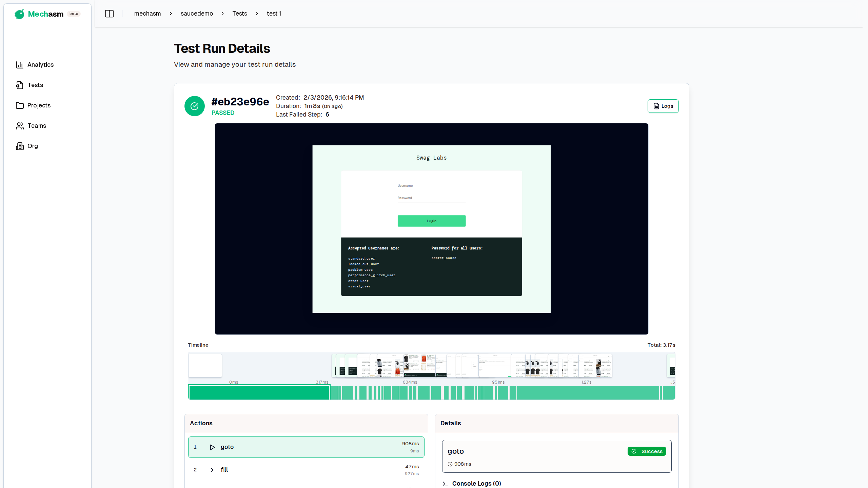The width and height of the screenshot is (868, 488).
Task: Click the PASSED green checkmark badge
Action: coord(194,106)
